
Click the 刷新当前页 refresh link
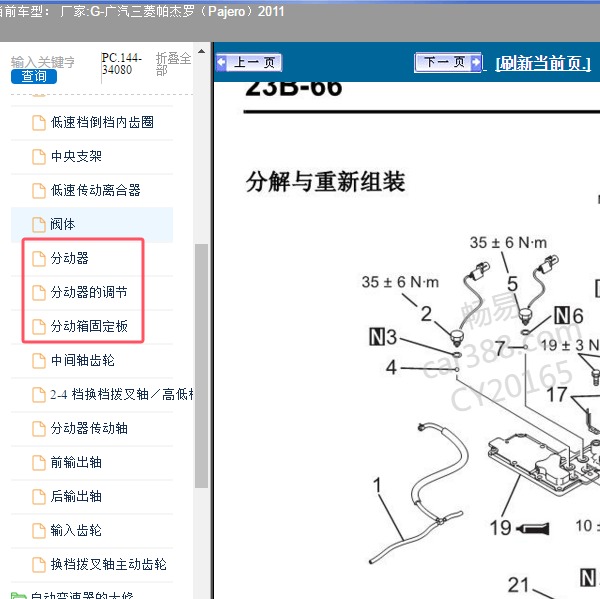pos(543,63)
